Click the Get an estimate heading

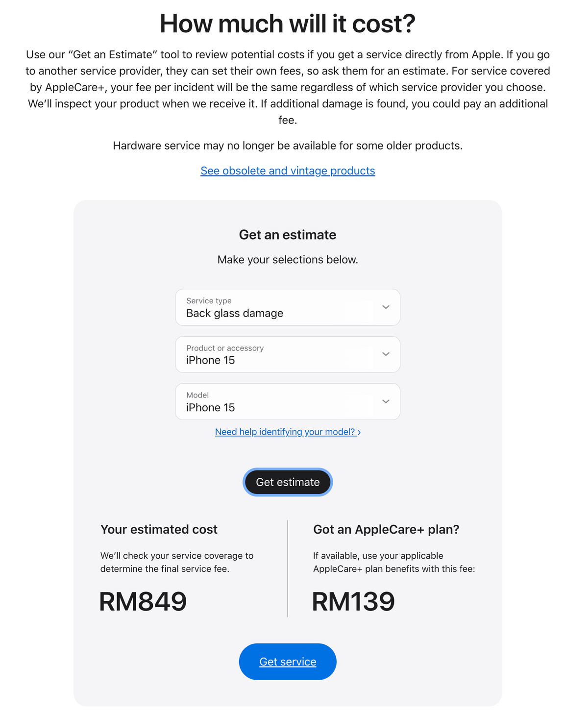point(288,235)
